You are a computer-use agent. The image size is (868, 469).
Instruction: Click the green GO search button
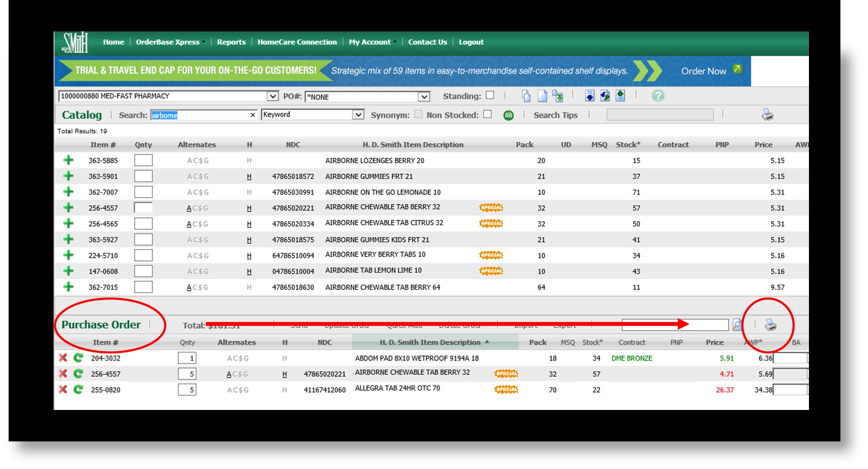[509, 116]
